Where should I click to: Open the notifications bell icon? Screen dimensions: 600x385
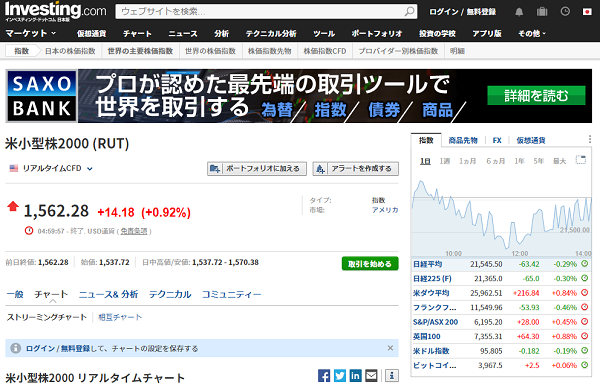[x=519, y=12]
